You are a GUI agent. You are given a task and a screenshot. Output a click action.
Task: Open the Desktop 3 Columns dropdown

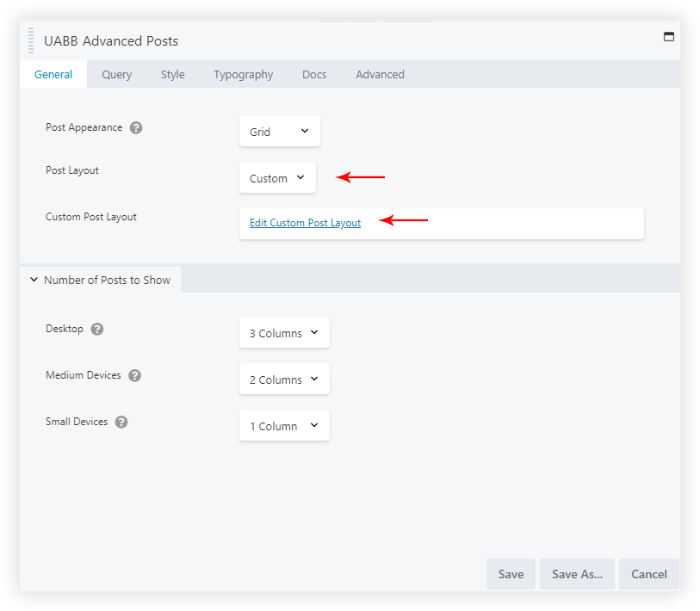pos(283,333)
